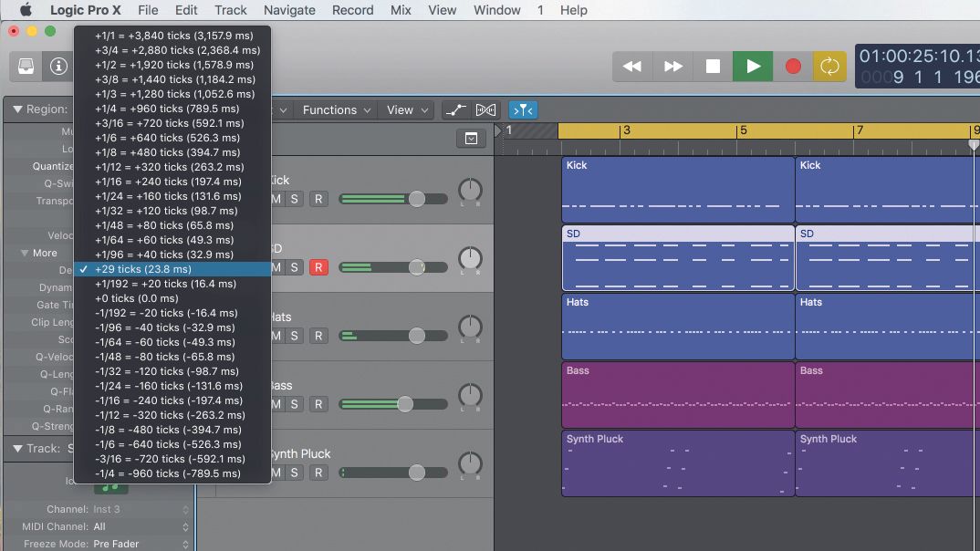The image size is (980, 551).
Task: Open the Track menu
Action: (x=231, y=10)
